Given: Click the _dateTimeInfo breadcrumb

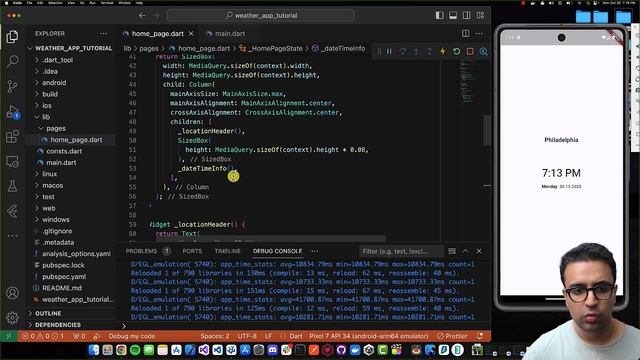Looking at the screenshot, I should (338, 48).
